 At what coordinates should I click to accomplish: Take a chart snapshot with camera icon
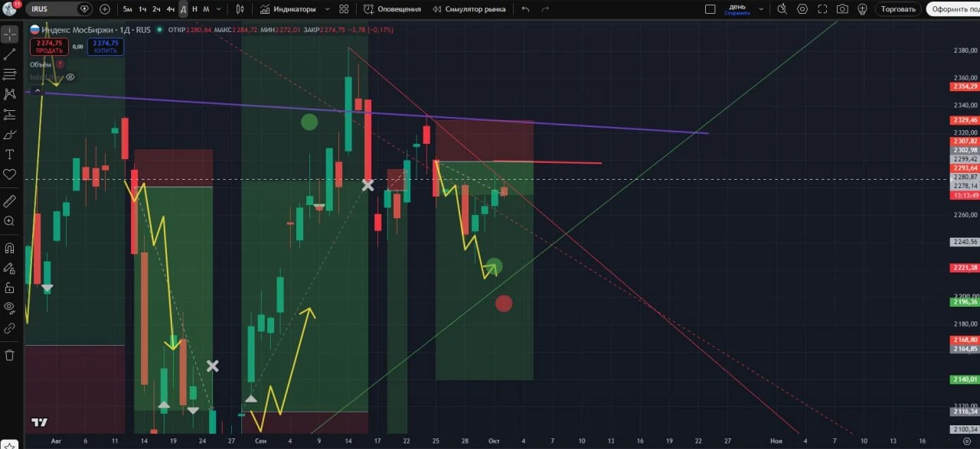pyautogui.click(x=842, y=9)
